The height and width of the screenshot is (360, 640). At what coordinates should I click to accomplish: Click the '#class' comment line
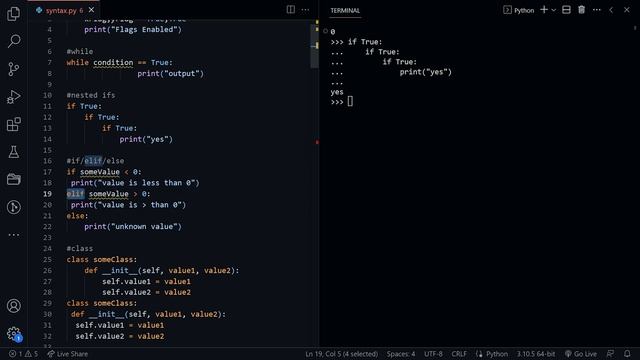click(80, 249)
